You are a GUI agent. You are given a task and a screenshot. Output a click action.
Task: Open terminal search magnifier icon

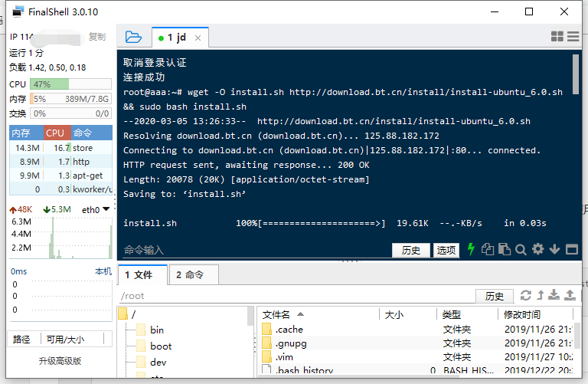coord(521,250)
